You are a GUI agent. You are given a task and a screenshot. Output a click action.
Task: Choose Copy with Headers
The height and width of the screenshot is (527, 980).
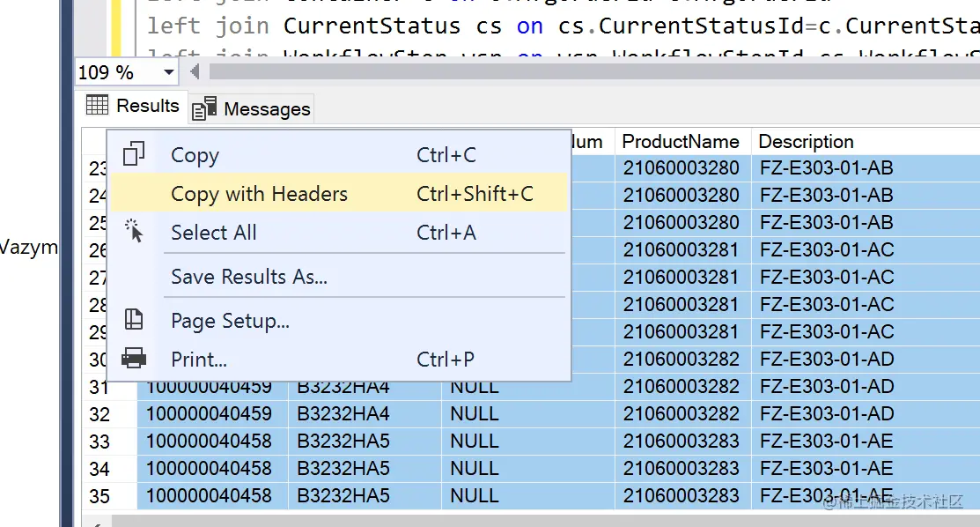point(259,194)
